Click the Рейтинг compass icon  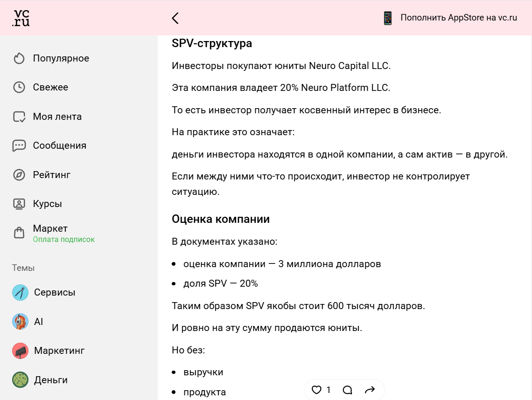(x=19, y=175)
